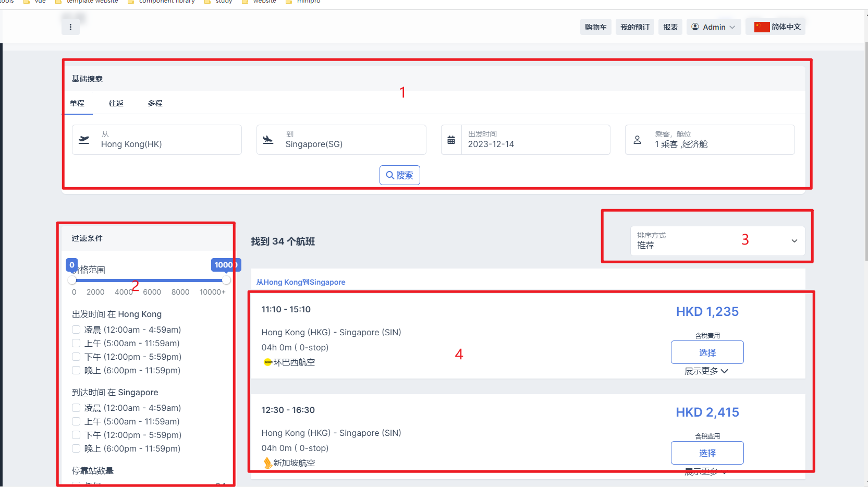
Task: Enable 晚上 arrival time in Singapore
Action: pos(76,448)
